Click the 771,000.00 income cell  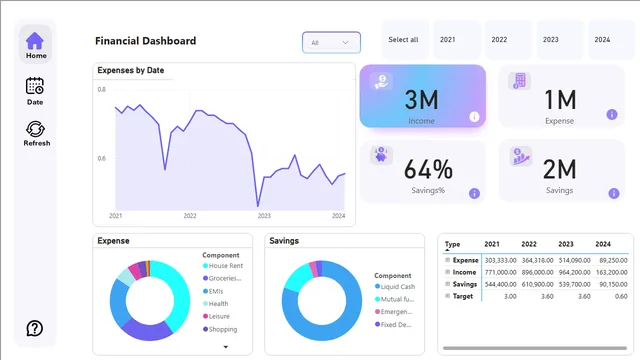tap(500, 272)
